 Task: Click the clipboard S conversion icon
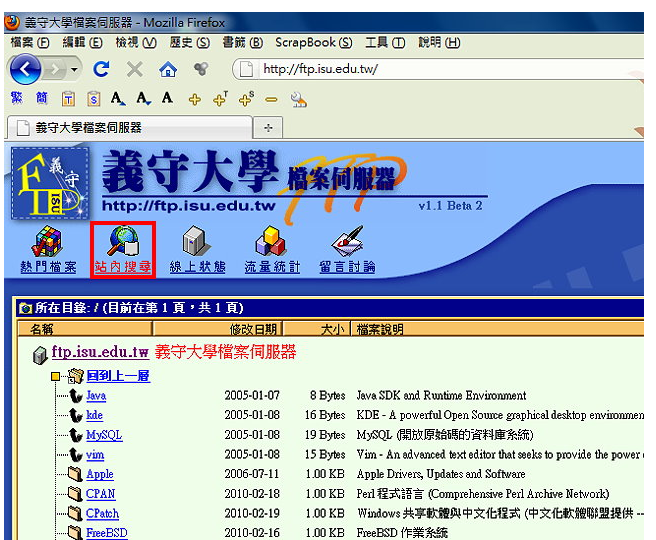94,99
